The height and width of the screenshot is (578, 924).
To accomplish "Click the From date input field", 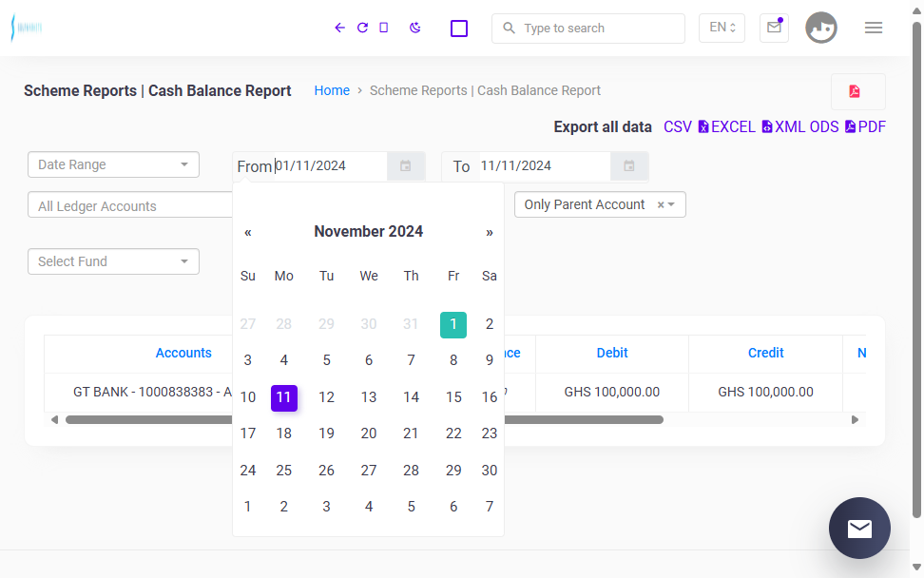I will pyautogui.click(x=330, y=166).
